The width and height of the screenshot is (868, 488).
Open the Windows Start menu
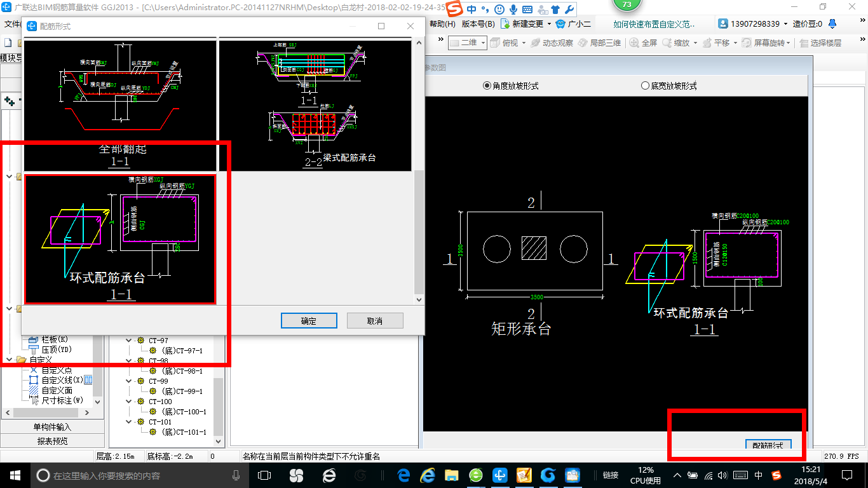tap(15, 475)
